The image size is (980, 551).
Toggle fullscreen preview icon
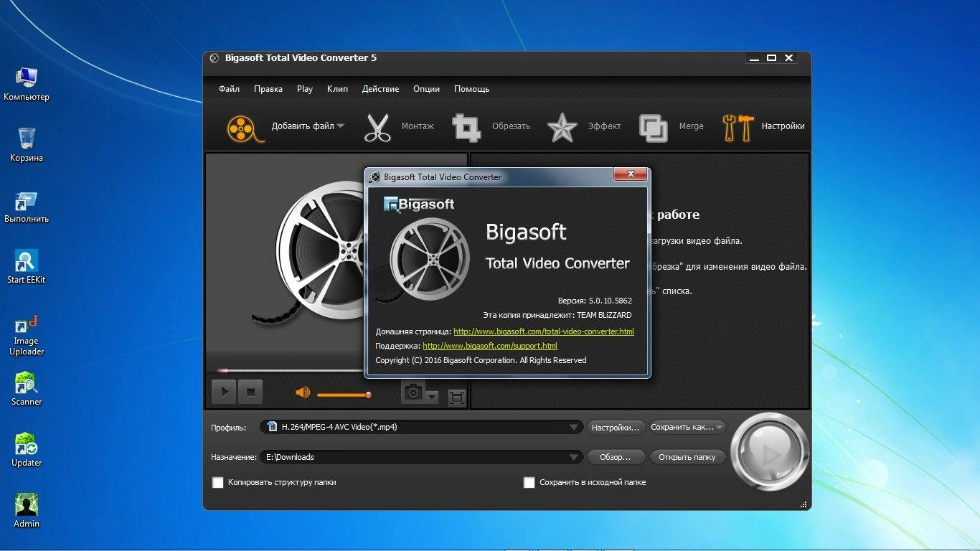pos(456,397)
